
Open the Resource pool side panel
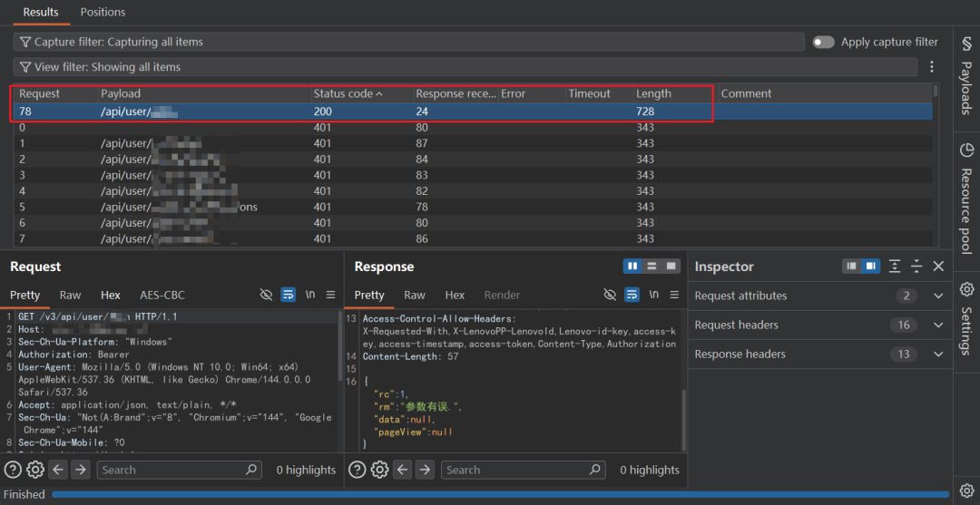pyautogui.click(x=966, y=199)
